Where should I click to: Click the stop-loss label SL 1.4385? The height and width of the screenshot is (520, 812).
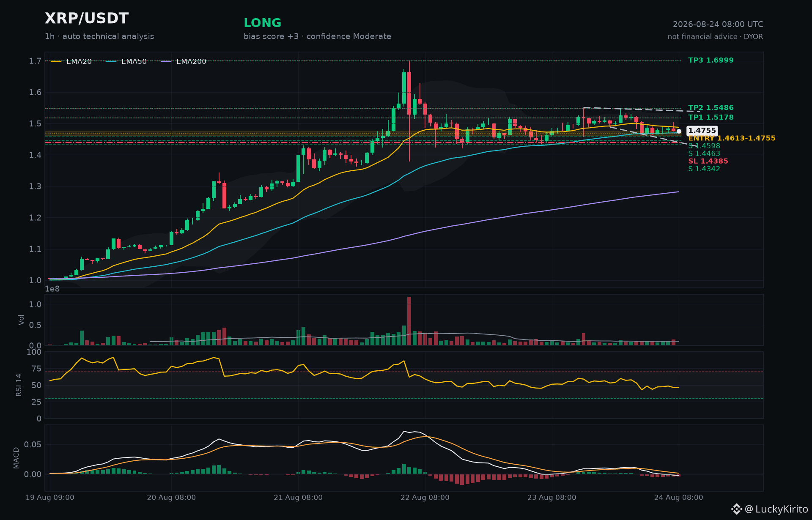pyautogui.click(x=708, y=161)
